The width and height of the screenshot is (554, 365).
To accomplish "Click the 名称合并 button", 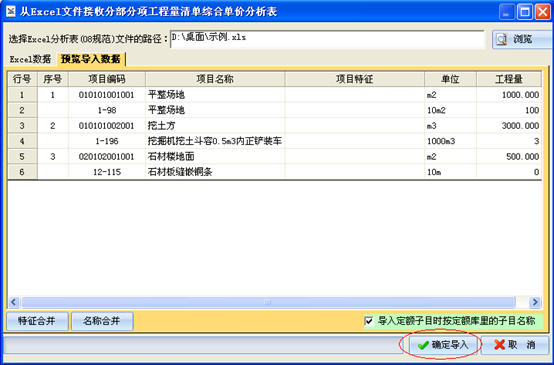I will coord(102,321).
